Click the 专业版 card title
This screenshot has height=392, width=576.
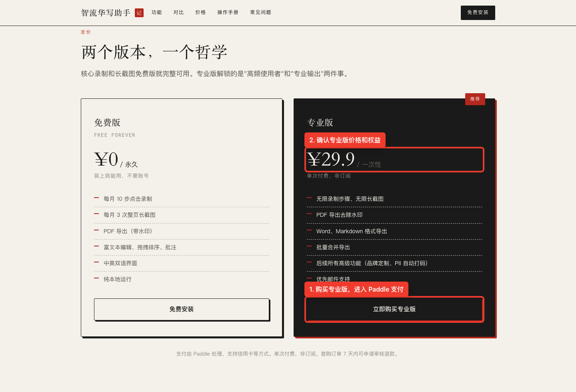(x=320, y=123)
